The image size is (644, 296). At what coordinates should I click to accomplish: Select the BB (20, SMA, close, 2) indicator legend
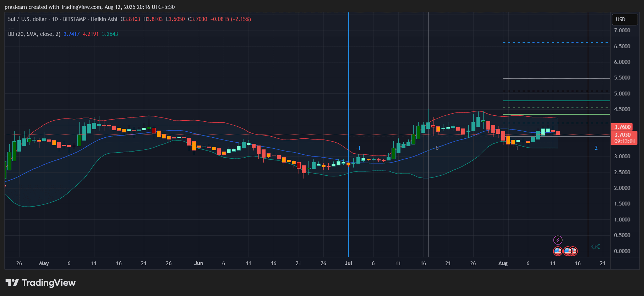[x=34, y=34]
